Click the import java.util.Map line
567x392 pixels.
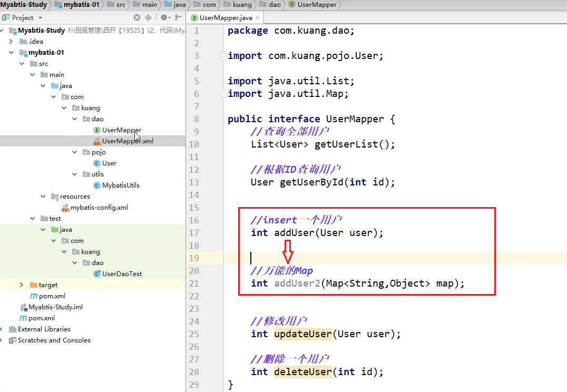click(288, 94)
